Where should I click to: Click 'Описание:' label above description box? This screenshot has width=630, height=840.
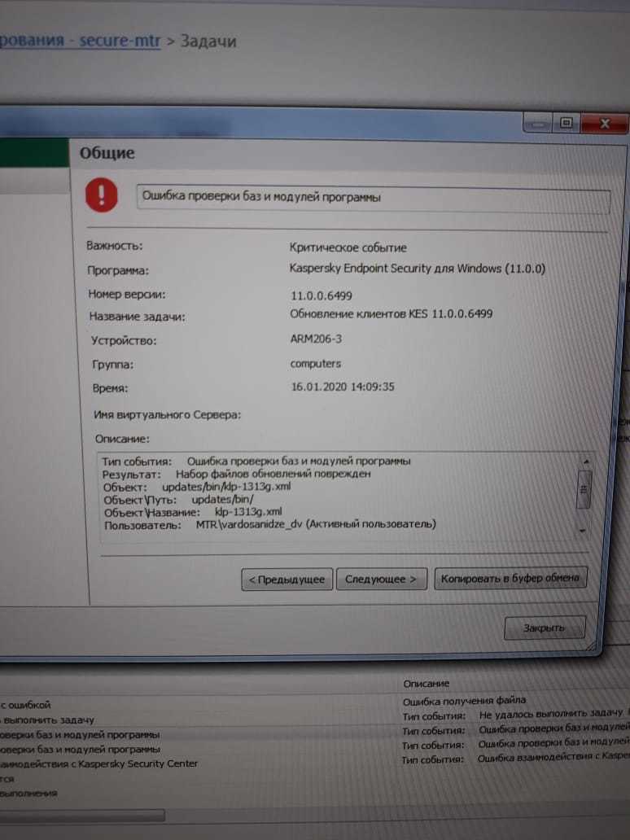122,439
